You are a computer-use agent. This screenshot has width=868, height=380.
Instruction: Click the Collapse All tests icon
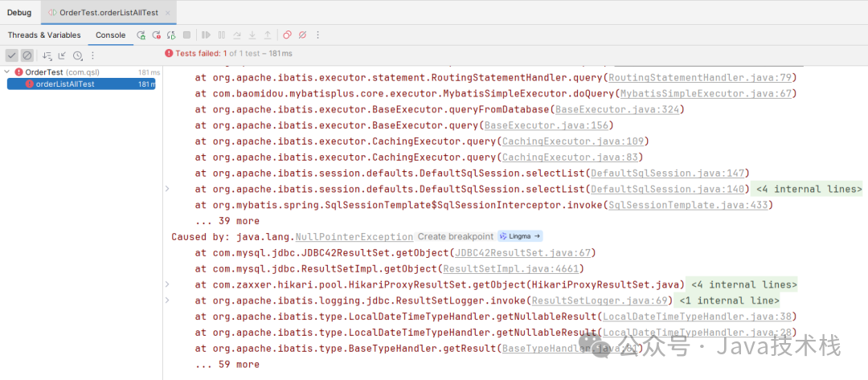(62, 55)
